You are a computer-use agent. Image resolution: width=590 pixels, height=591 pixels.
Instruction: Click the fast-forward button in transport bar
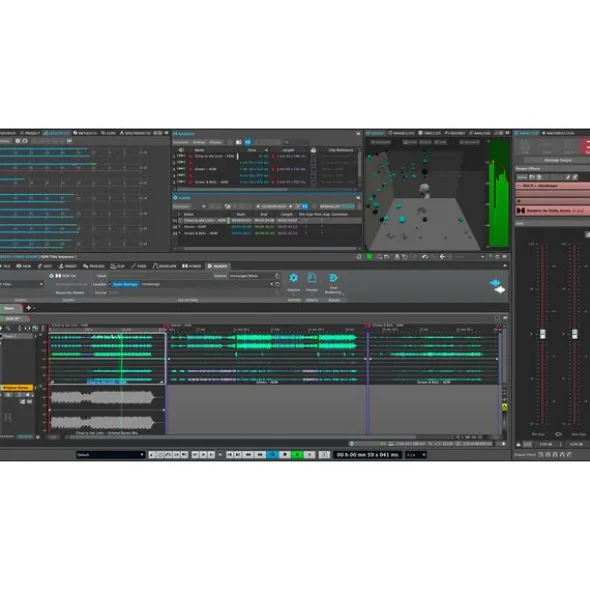pos(260,455)
